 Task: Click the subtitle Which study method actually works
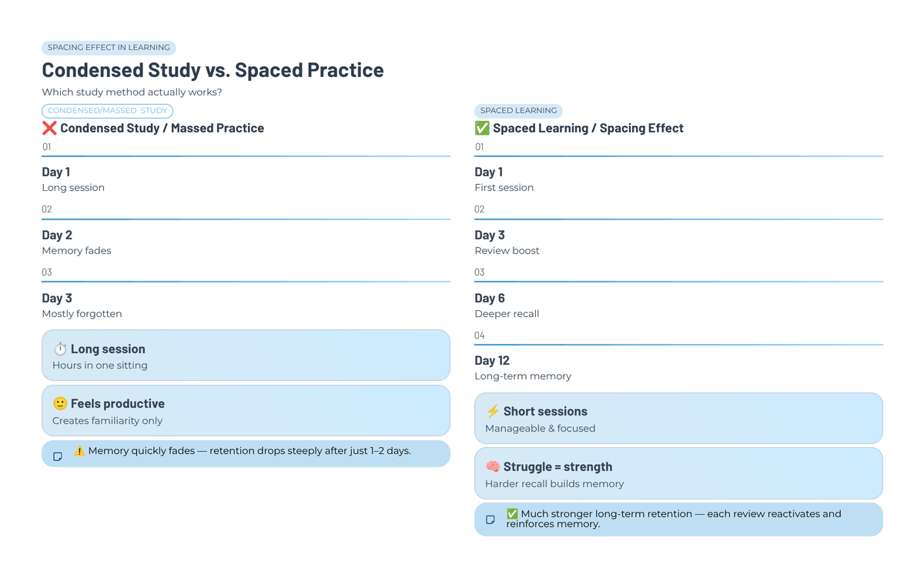132,92
